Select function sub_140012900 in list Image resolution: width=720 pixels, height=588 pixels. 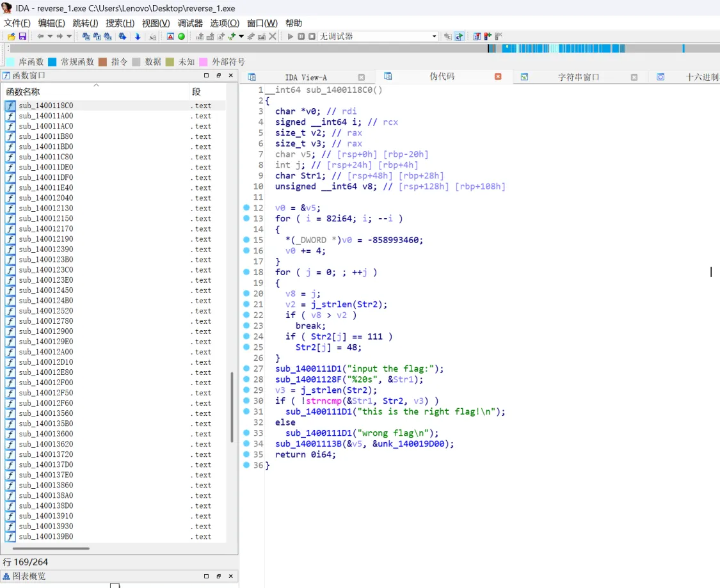pos(115,331)
